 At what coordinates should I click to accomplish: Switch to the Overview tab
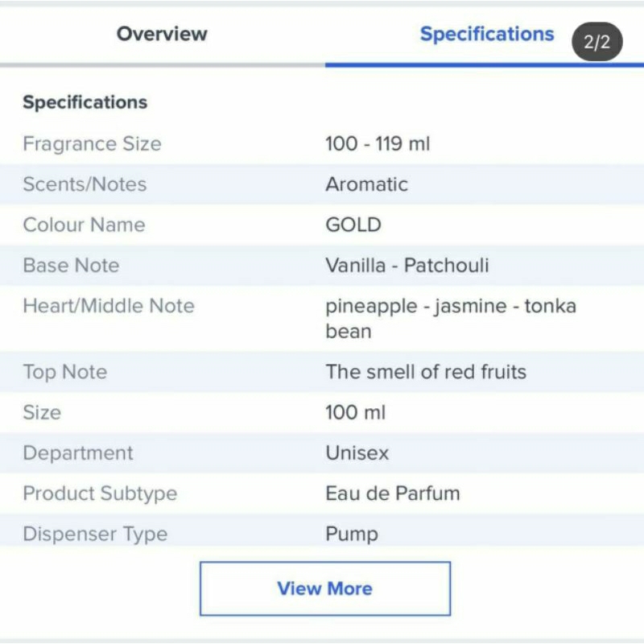162,34
